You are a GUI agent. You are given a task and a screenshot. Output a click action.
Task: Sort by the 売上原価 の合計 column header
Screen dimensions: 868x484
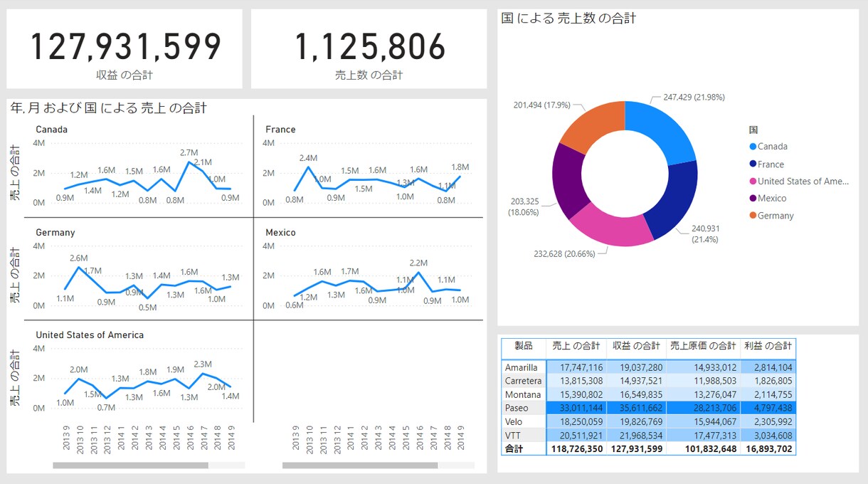tap(703, 345)
